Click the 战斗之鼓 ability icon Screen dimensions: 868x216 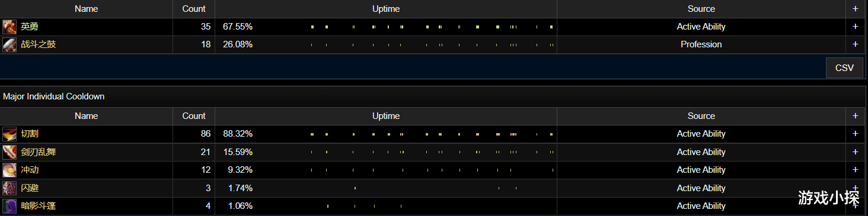(9, 44)
